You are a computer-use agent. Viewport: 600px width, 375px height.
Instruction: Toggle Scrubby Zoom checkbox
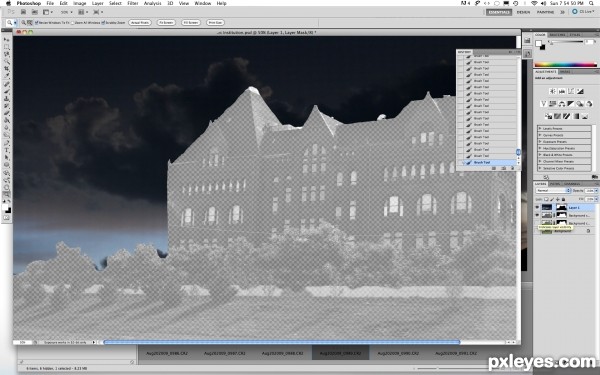click(103, 23)
